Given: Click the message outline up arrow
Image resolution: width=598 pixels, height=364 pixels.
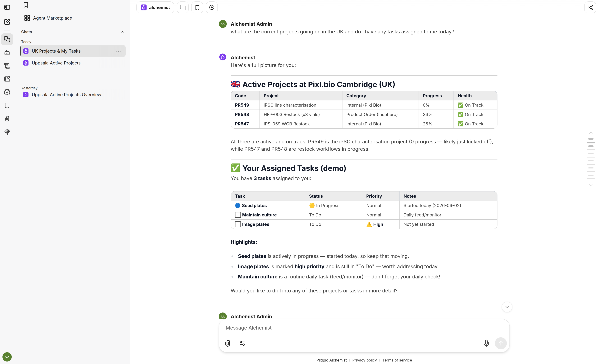Looking at the screenshot, I should (x=591, y=133).
